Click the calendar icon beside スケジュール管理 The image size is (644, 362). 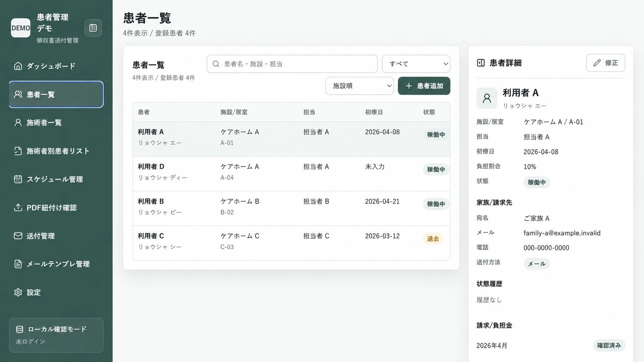[x=18, y=179]
